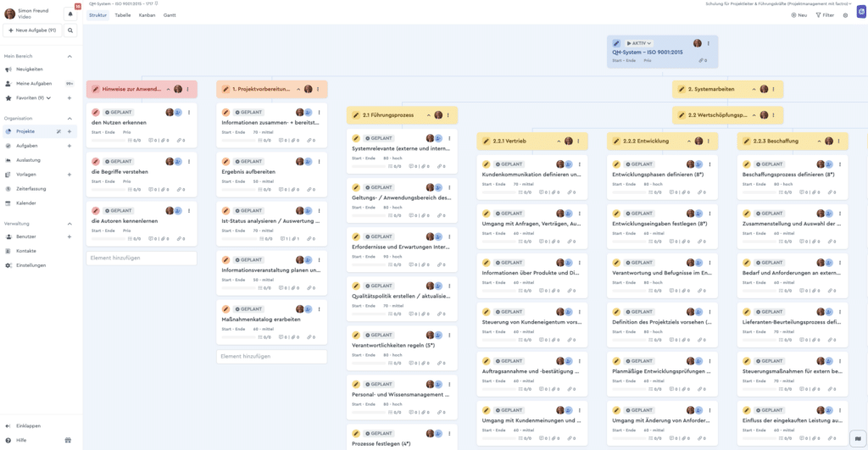Collapse Hinweise zur Anwendung column

tap(169, 89)
